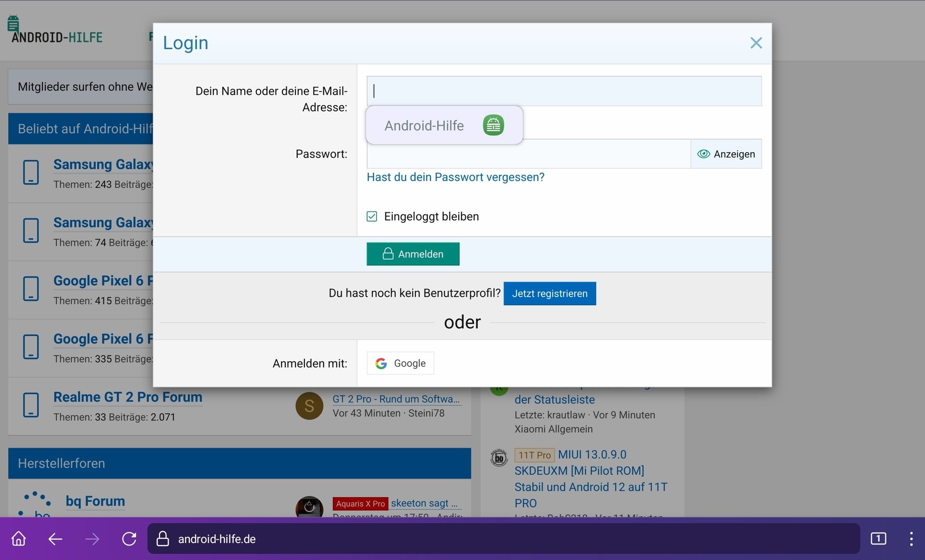Open the bq Forum link

pos(95,501)
